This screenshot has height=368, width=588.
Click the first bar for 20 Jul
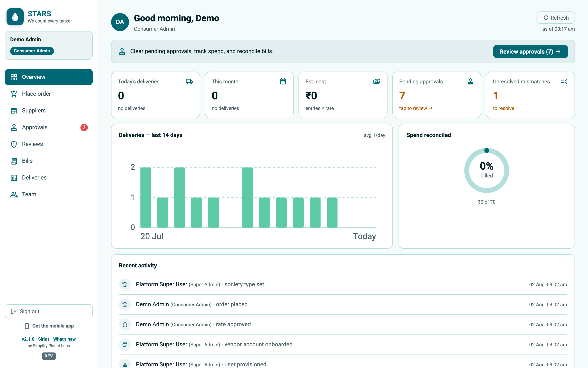[x=146, y=197]
